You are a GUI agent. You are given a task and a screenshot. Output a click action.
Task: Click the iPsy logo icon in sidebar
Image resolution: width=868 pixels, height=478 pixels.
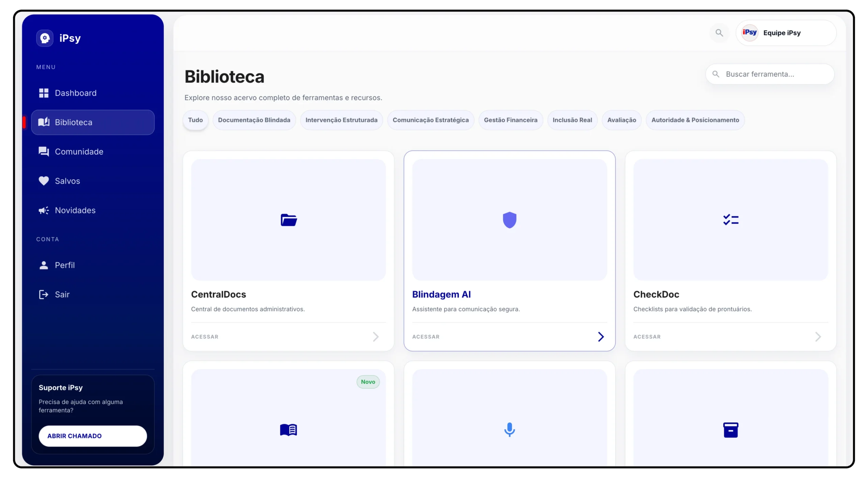tap(45, 38)
